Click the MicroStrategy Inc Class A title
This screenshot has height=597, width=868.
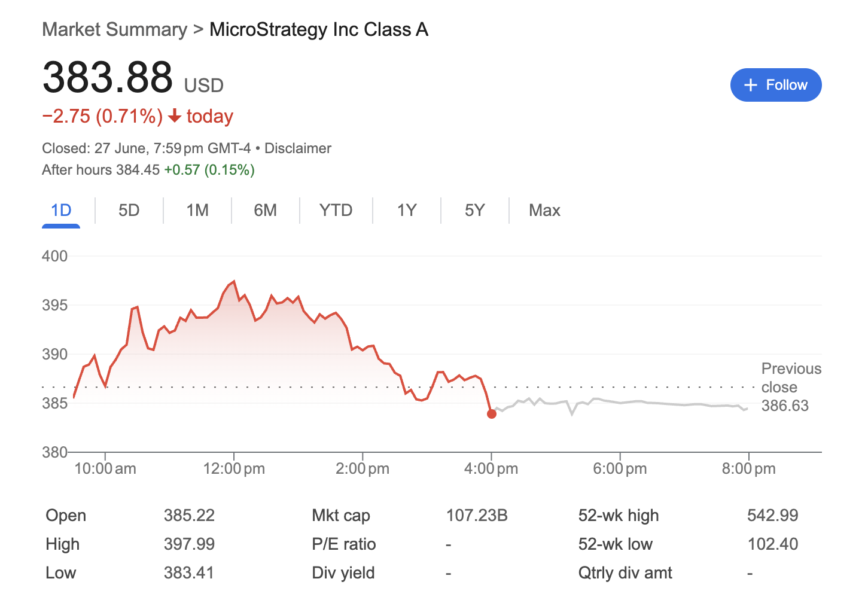[318, 29]
